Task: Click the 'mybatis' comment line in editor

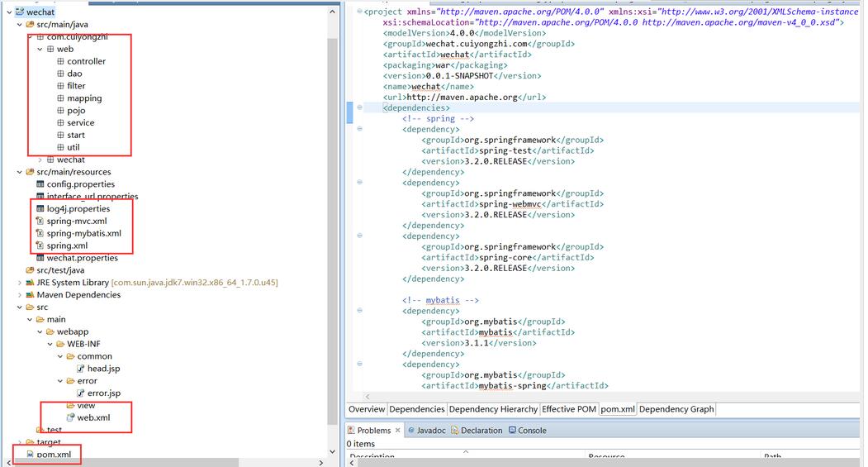Action: click(x=441, y=300)
